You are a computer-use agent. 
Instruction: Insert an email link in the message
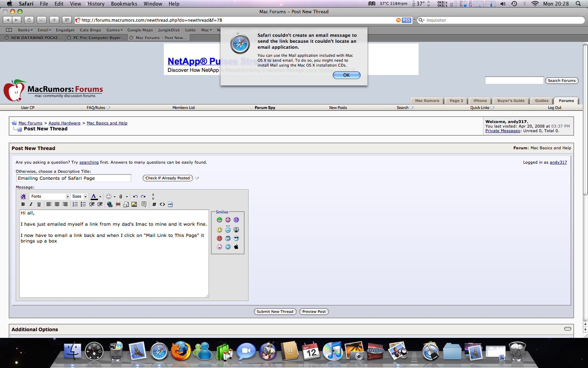pos(126,204)
